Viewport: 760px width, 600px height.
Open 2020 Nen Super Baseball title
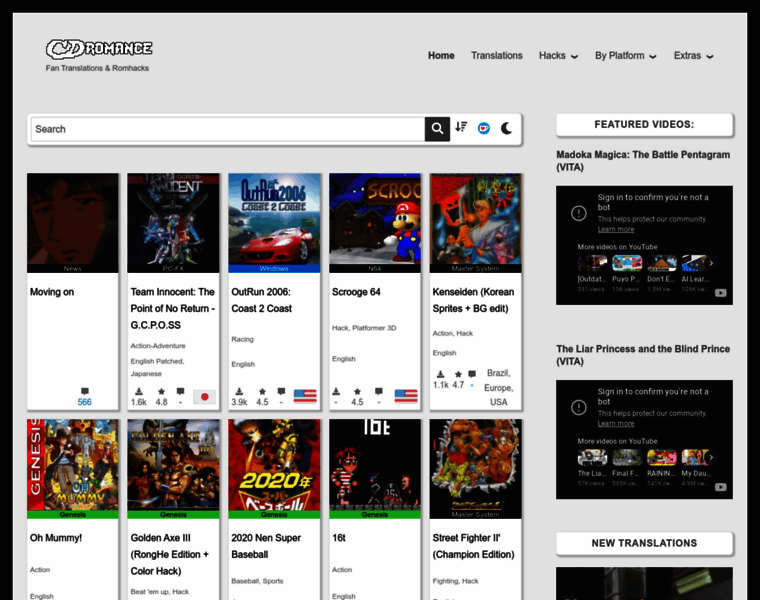(266, 546)
